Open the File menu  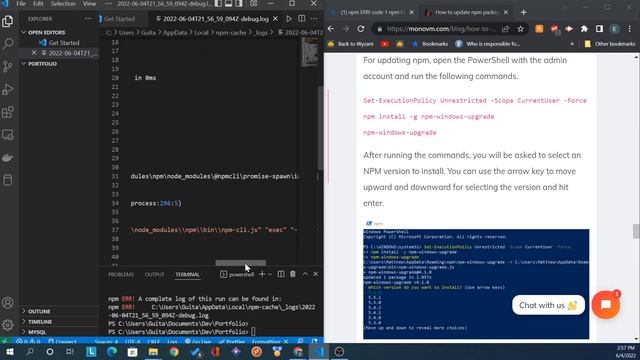21,4
